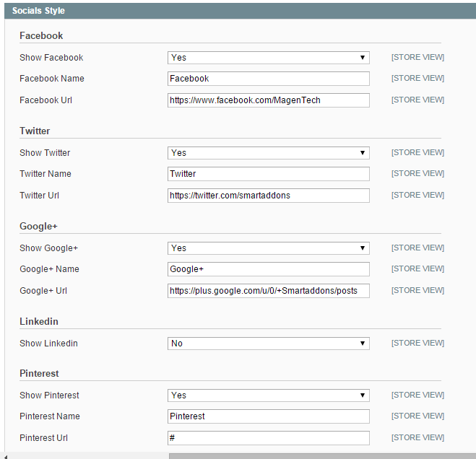Click the Pinterest section heading
The width and height of the screenshot is (476, 459).
(39, 373)
